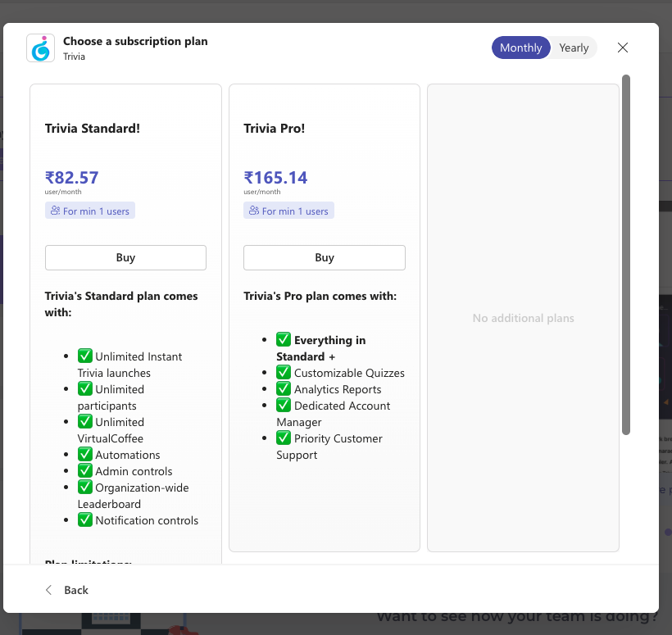The width and height of the screenshot is (672, 635).
Task: Click checkmark beside Unlimited participants
Action: pos(85,388)
